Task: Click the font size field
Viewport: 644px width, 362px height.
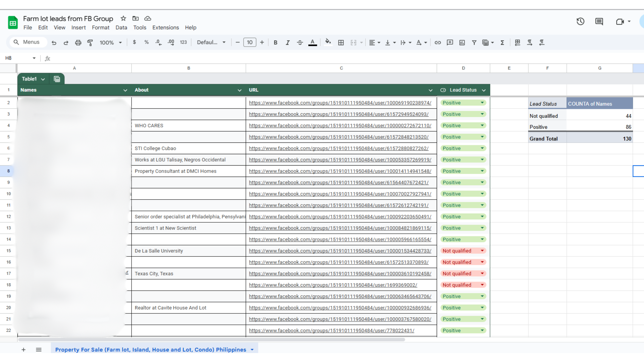Action: click(250, 42)
